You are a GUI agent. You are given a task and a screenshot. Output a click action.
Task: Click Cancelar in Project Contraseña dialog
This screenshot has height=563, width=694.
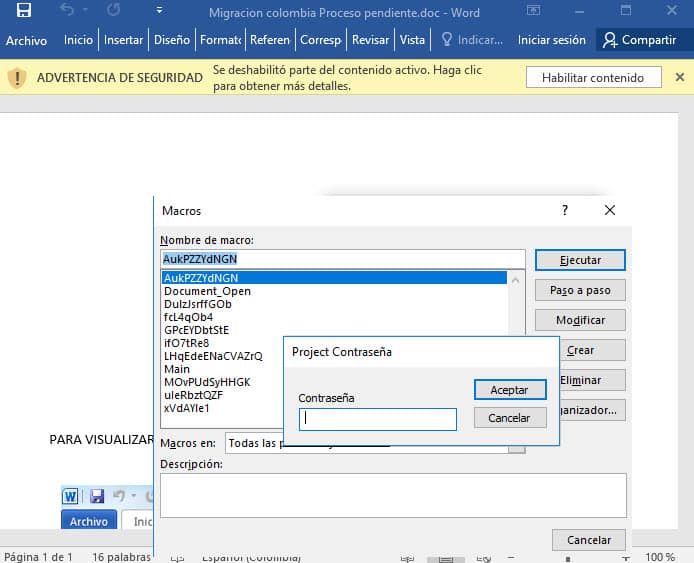510,418
